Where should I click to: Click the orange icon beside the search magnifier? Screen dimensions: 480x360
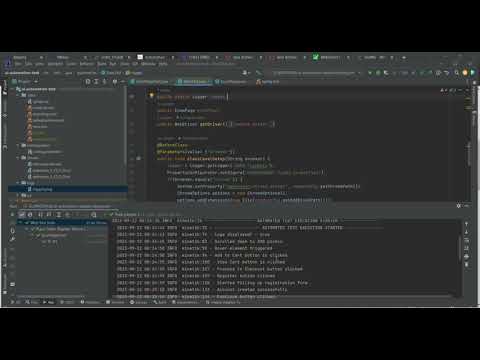click(x=465, y=73)
